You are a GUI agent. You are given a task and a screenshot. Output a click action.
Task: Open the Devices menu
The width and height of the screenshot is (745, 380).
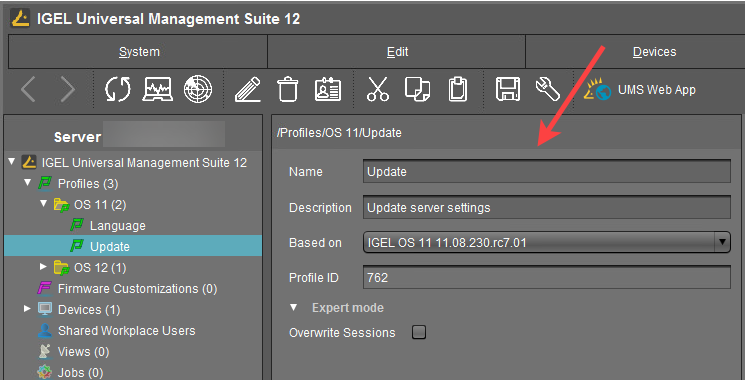tap(654, 52)
